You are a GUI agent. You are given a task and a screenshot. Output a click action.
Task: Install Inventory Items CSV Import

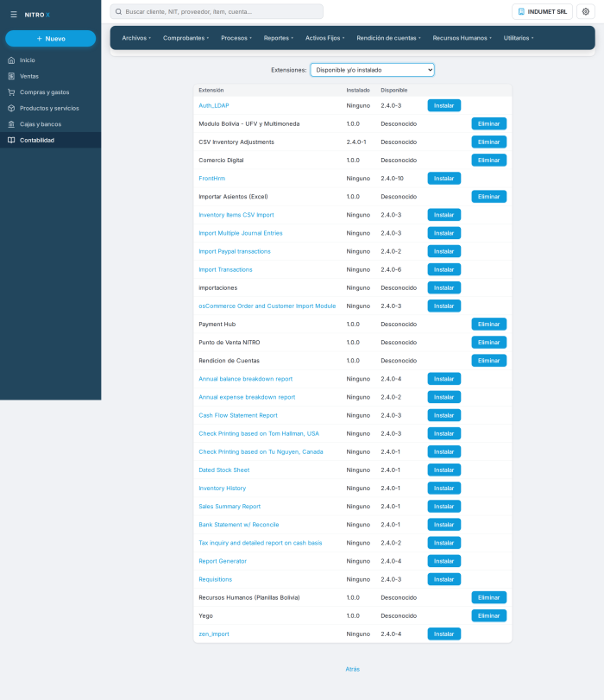click(x=444, y=215)
